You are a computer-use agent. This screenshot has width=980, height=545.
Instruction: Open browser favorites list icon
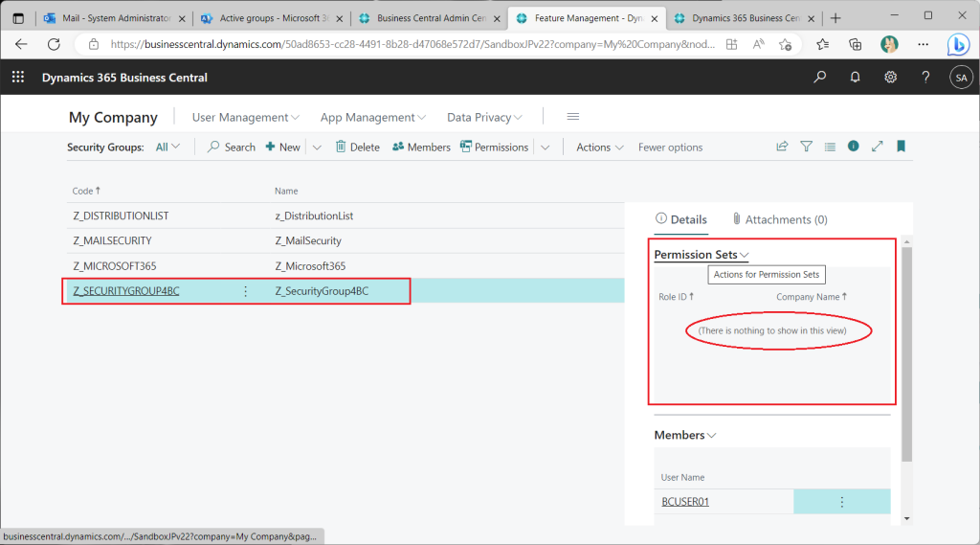[822, 44]
